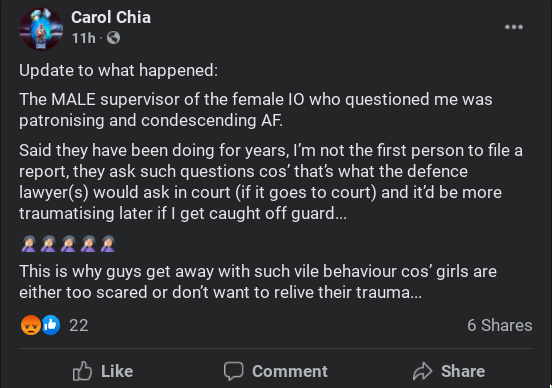Click the Share arrow icon
552x388 pixels.
422,371
